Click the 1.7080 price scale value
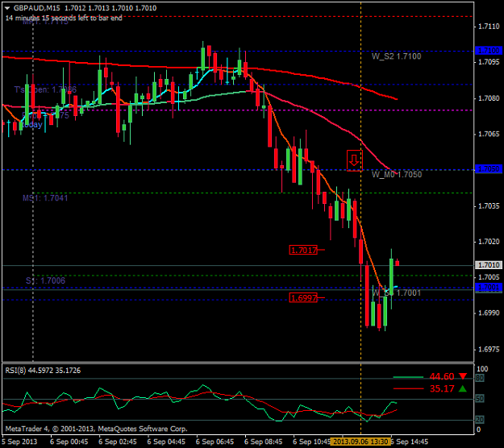This screenshot has height=448, width=504. click(489, 98)
